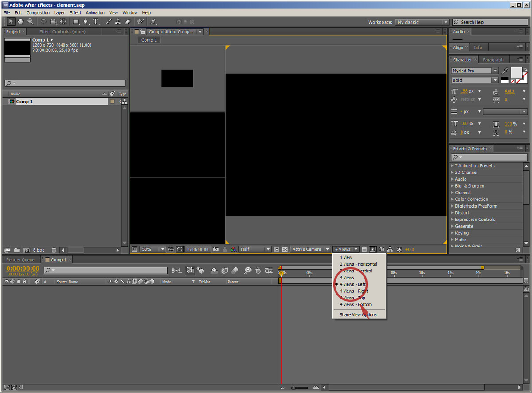The width and height of the screenshot is (532, 393).
Task: Choose the Clone Stamp tool
Action: [118, 22]
